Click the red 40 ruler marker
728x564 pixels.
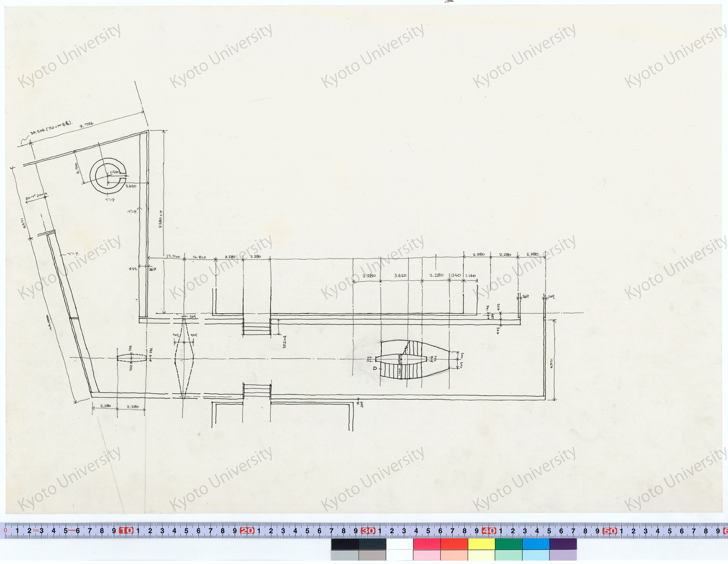point(489,531)
